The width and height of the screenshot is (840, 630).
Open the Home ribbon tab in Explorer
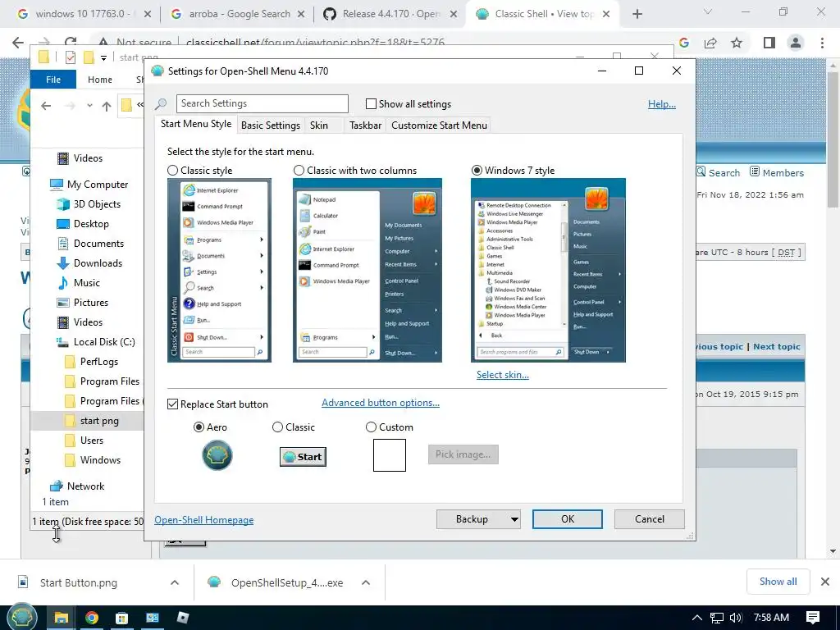click(x=99, y=80)
